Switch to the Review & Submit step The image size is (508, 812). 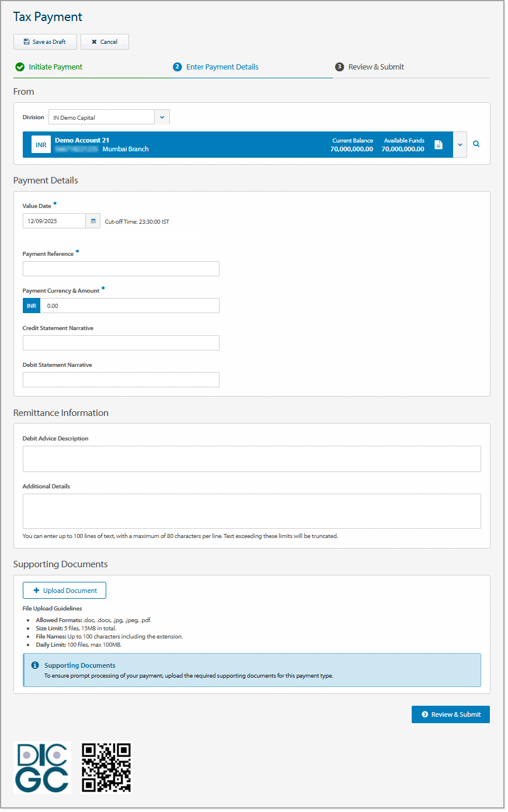point(376,67)
